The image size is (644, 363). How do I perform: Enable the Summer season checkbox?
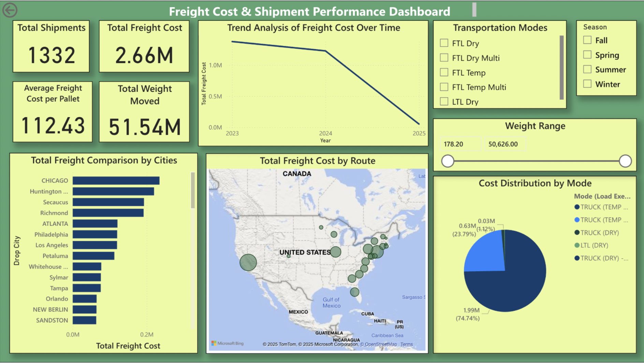(587, 70)
